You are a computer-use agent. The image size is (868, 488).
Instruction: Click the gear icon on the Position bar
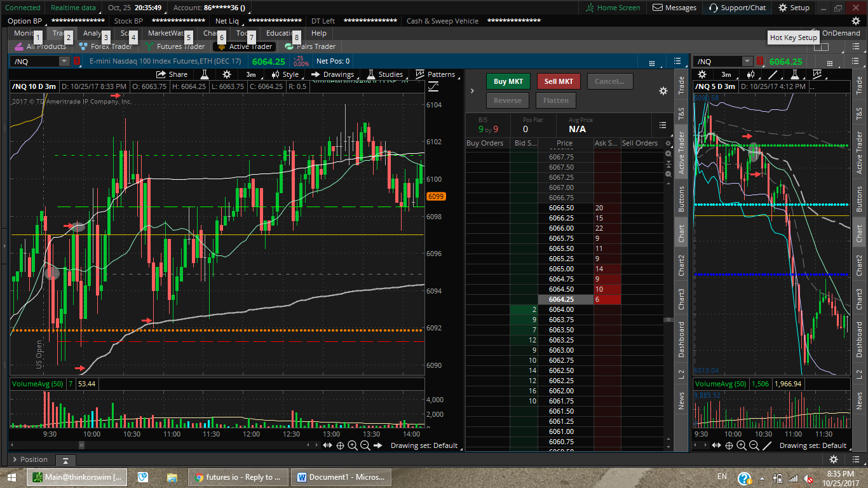tap(834, 459)
